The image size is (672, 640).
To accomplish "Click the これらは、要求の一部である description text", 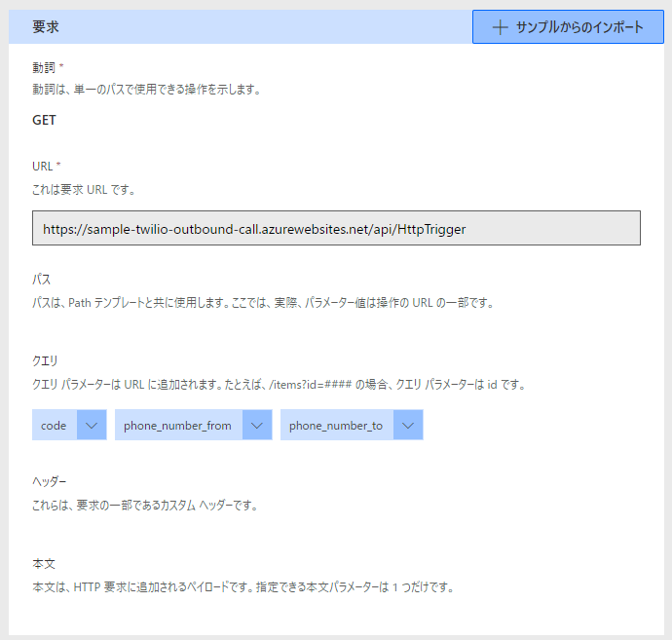I will pos(145,506).
